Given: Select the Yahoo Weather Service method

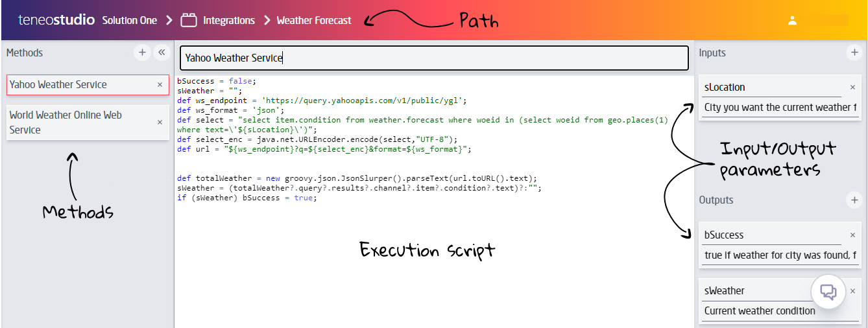Looking at the screenshot, I should [x=88, y=85].
